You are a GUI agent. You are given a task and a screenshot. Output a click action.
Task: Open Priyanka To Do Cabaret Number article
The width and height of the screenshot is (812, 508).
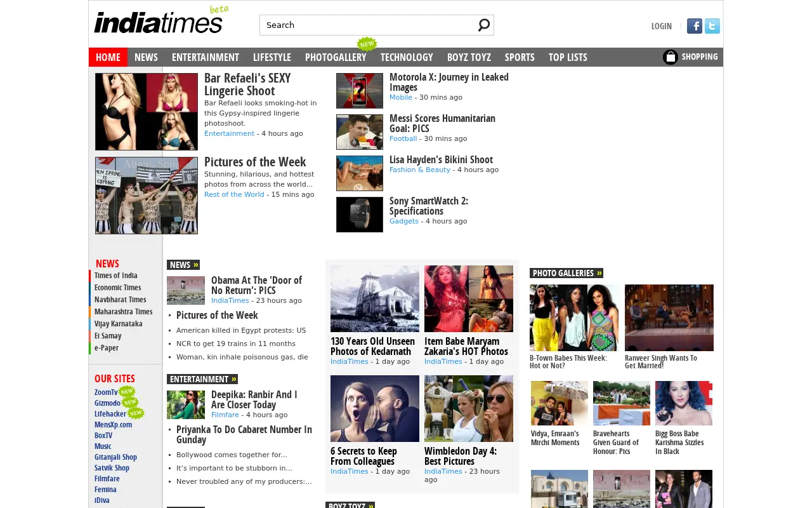(244, 434)
